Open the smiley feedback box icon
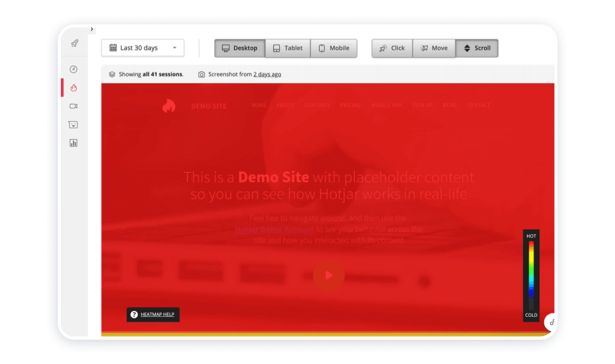The height and width of the screenshot is (364, 615). pyautogui.click(x=74, y=125)
